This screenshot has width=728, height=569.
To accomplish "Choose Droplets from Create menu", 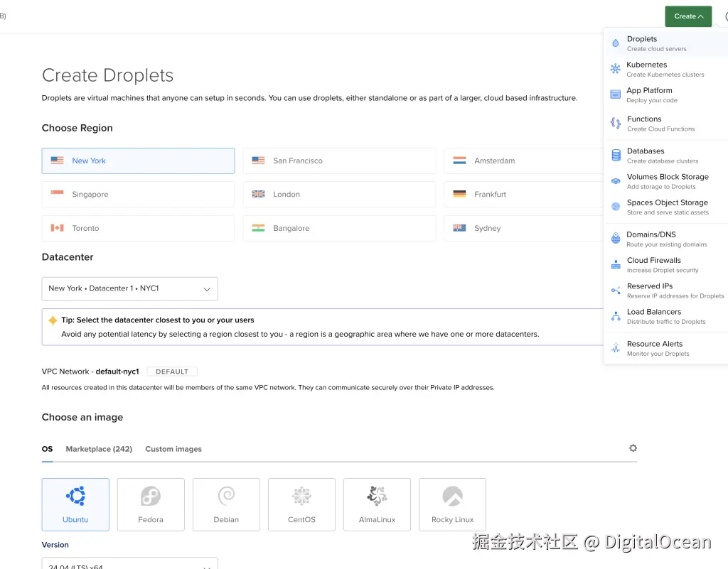I will 666,43.
